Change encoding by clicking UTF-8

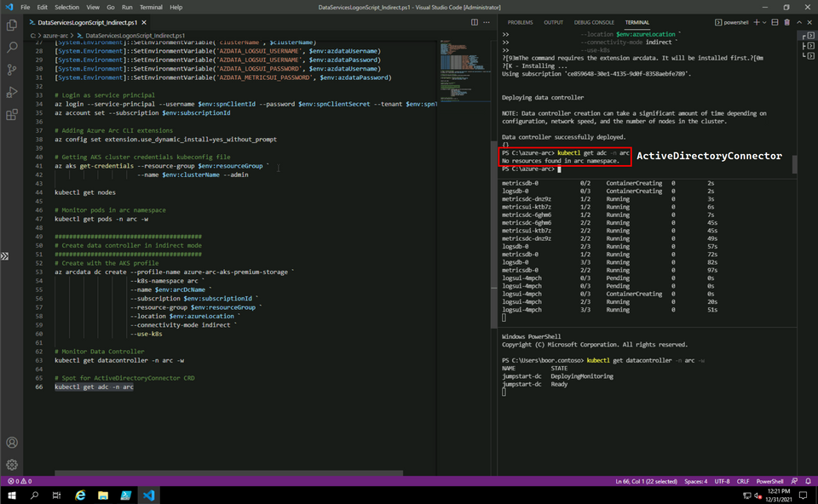722,481
